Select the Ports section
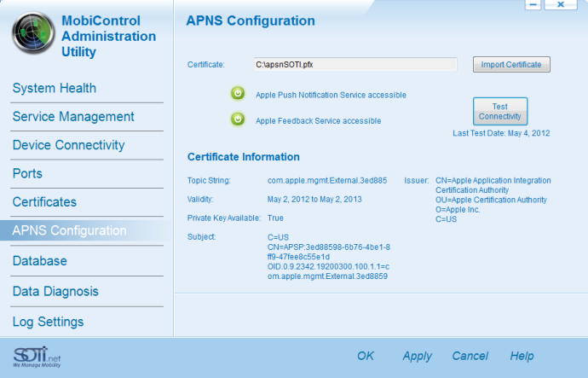 click(x=27, y=174)
